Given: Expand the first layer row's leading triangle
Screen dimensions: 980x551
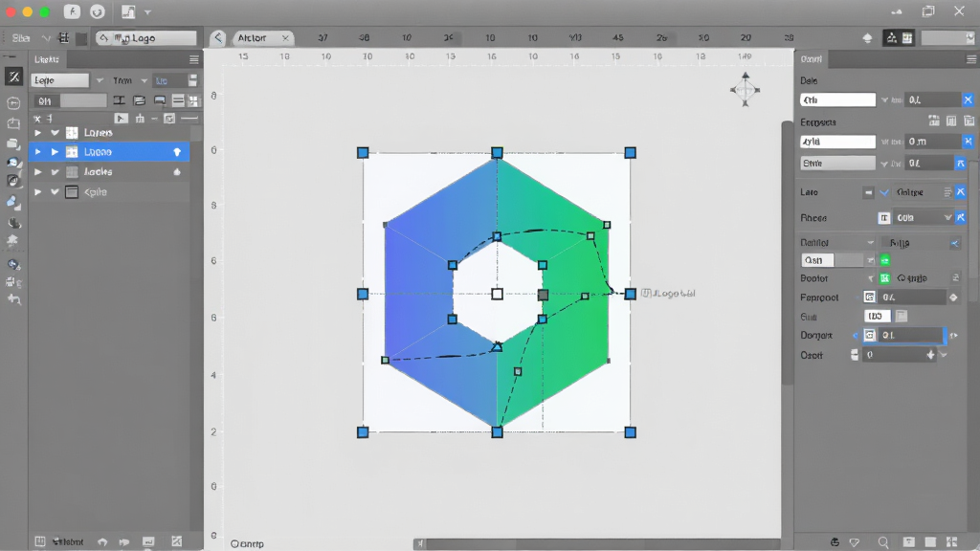Looking at the screenshot, I should tap(37, 133).
